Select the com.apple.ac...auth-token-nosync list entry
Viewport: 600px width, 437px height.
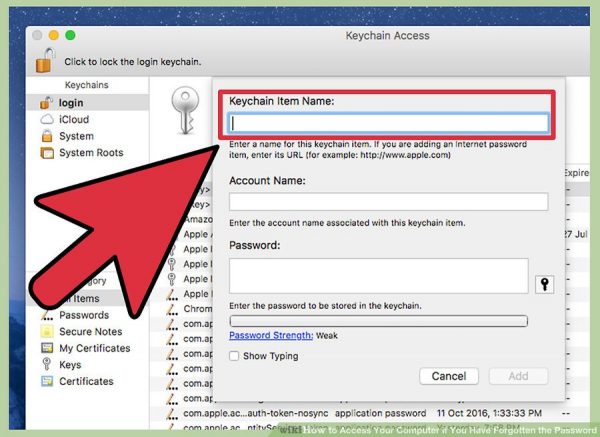[x=256, y=413]
